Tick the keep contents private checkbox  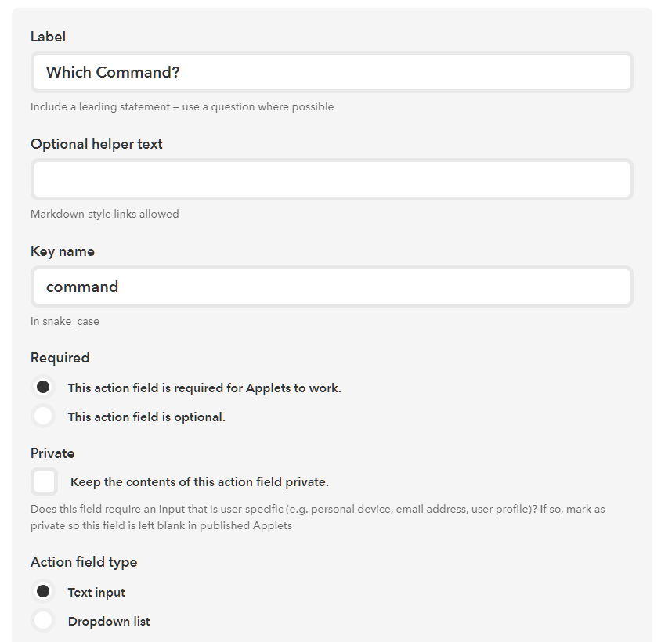(x=45, y=481)
